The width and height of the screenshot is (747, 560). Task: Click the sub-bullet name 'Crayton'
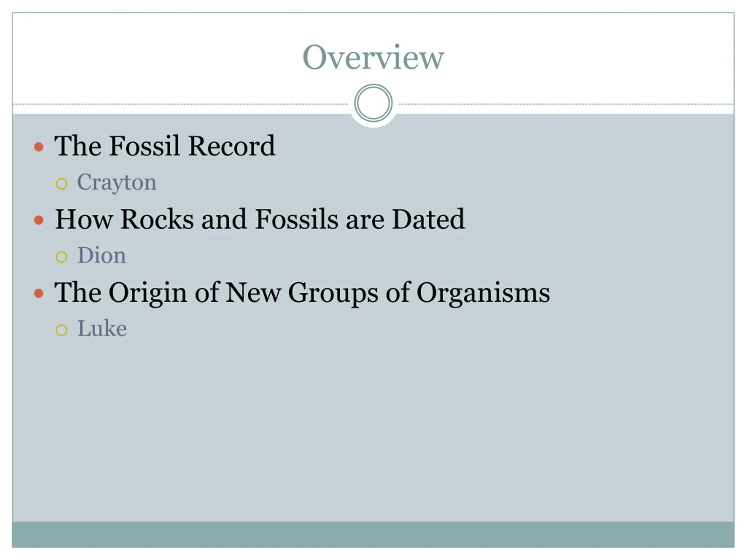pyautogui.click(x=117, y=183)
